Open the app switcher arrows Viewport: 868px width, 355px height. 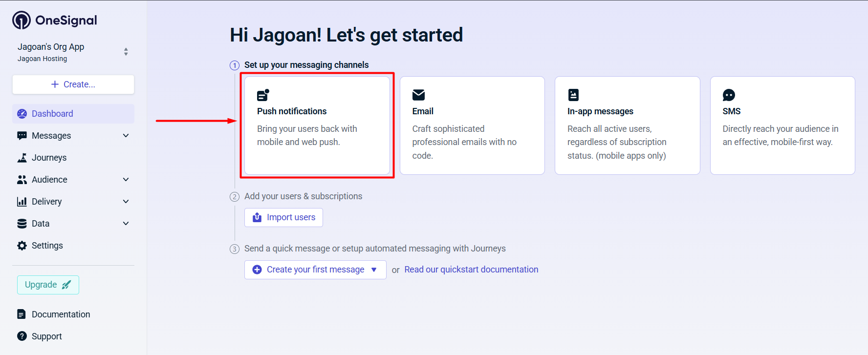coord(126,52)
